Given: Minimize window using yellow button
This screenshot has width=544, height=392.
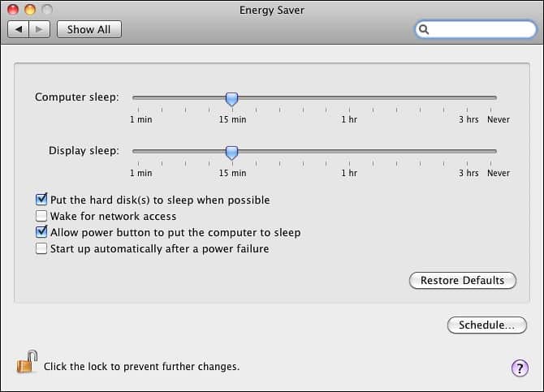Looking at the screenshot, I should (30, 9).
